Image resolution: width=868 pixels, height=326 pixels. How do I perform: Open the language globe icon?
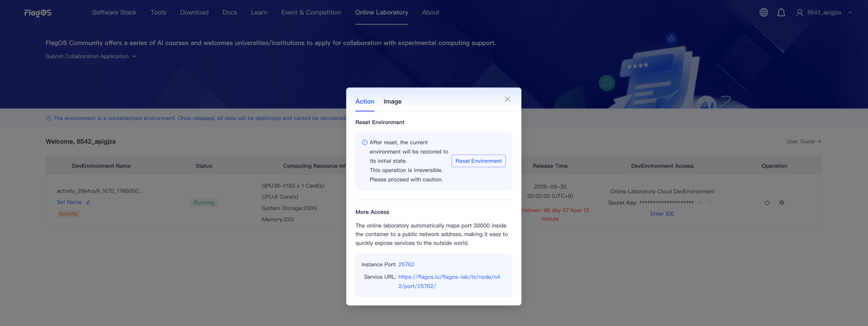coord(764,12)
